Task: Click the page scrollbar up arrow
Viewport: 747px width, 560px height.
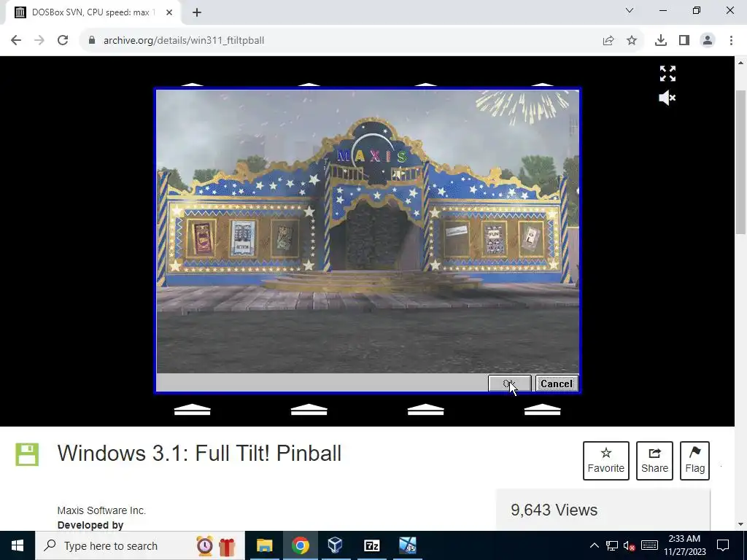Action: point(740,62)
